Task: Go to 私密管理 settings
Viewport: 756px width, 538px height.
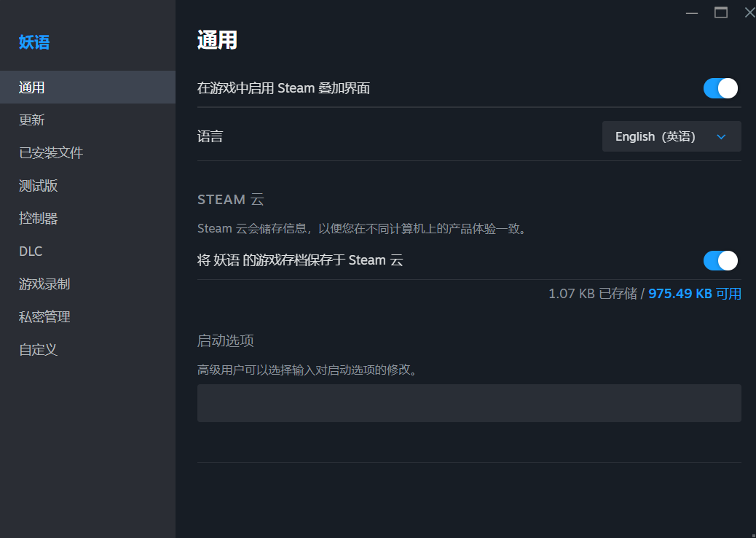Action: [87, 316]
